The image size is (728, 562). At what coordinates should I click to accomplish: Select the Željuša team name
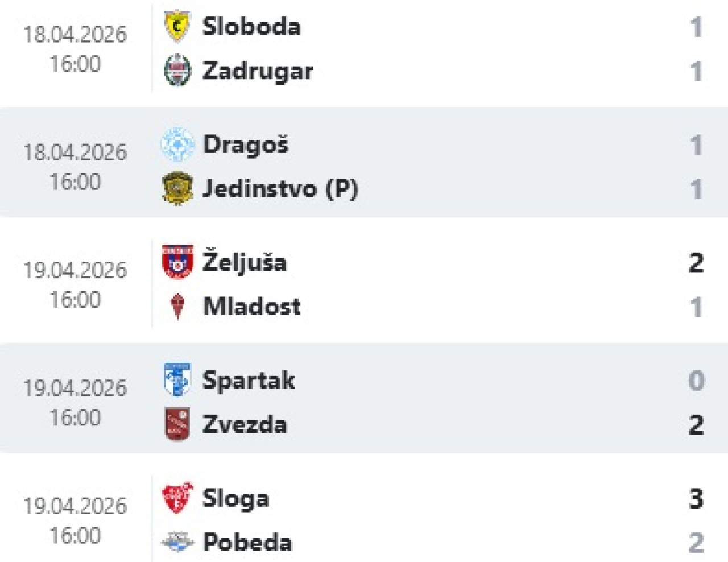tap(245, 263)
